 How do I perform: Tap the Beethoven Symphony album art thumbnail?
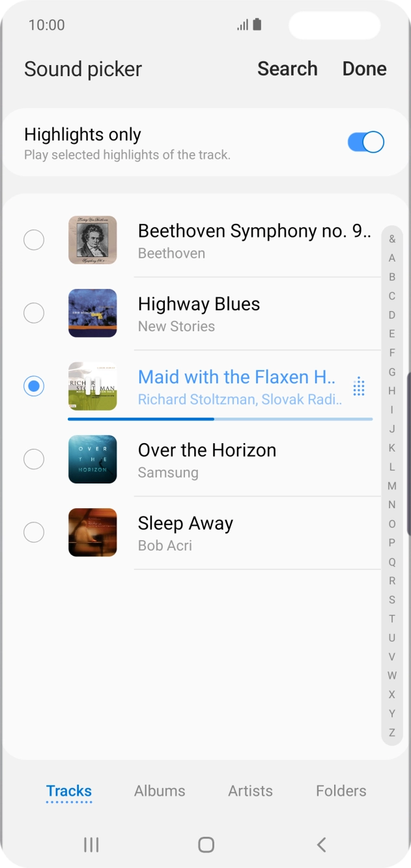(x=92, y=239)
